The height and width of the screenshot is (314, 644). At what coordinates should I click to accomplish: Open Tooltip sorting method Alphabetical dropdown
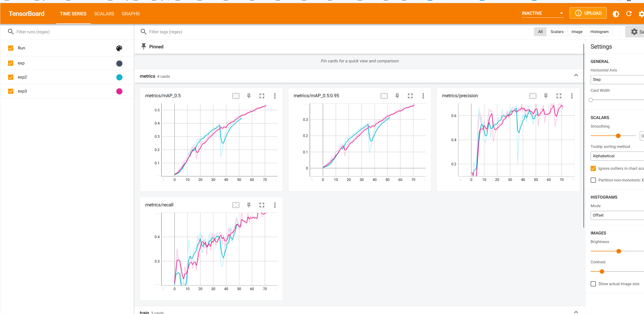[x=617, y=156]
